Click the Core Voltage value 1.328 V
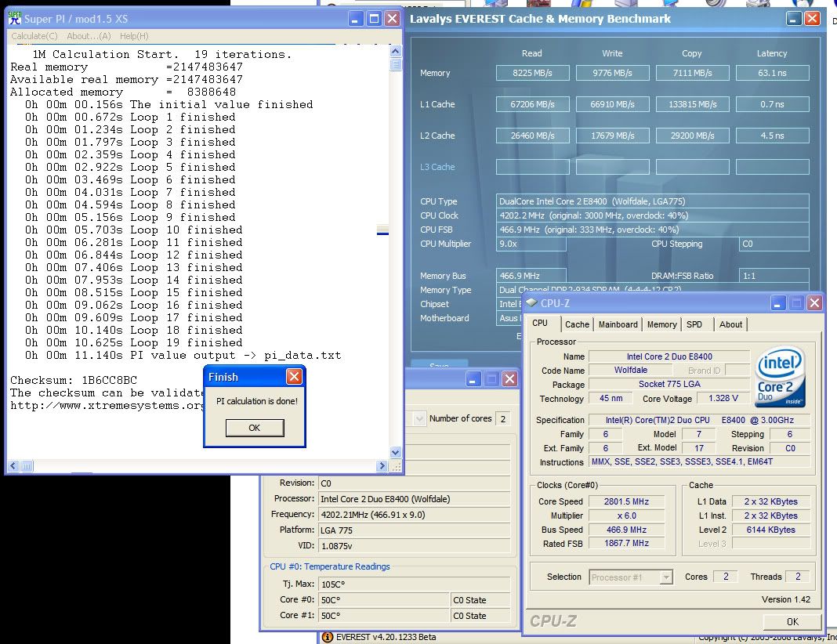The width and height of the screenshot is (837, 644). click(x=723, y=399)
